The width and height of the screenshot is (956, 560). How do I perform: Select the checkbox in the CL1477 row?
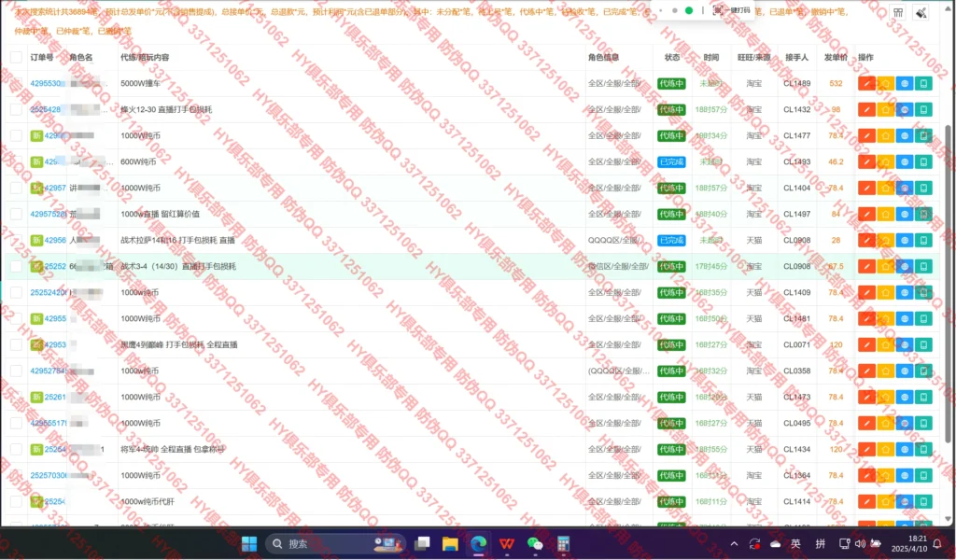coord(17,136)
